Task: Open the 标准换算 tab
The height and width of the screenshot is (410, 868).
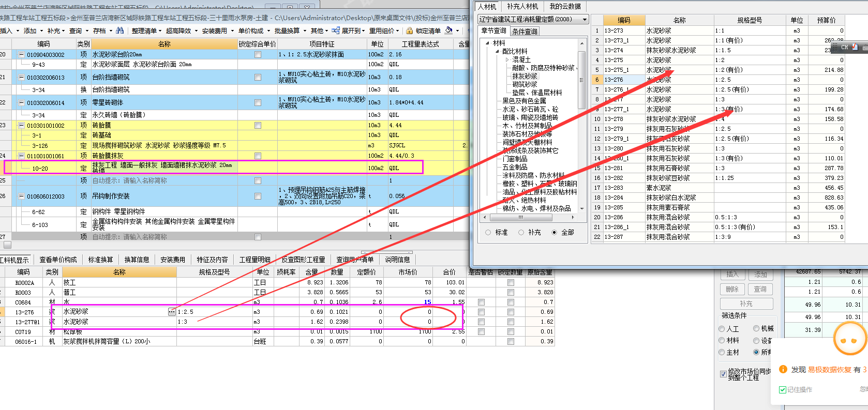Action: pyautogui.click(x=100, y=260)
